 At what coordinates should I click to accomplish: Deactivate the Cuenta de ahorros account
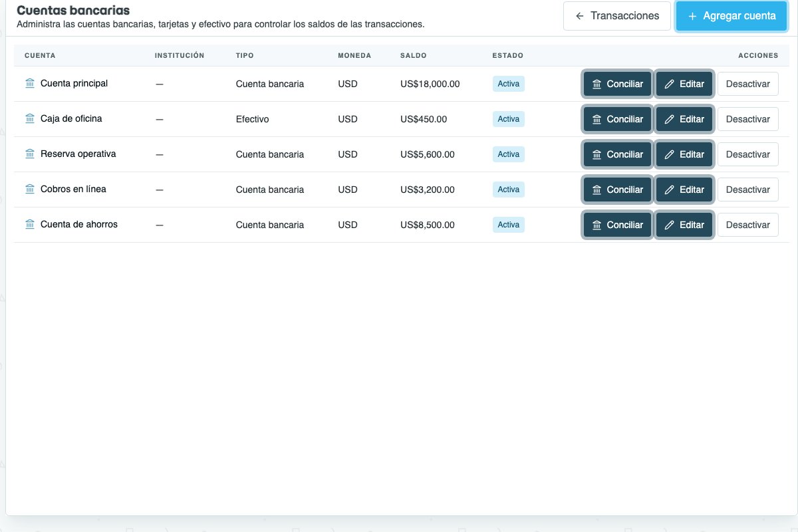pos(748,225)
